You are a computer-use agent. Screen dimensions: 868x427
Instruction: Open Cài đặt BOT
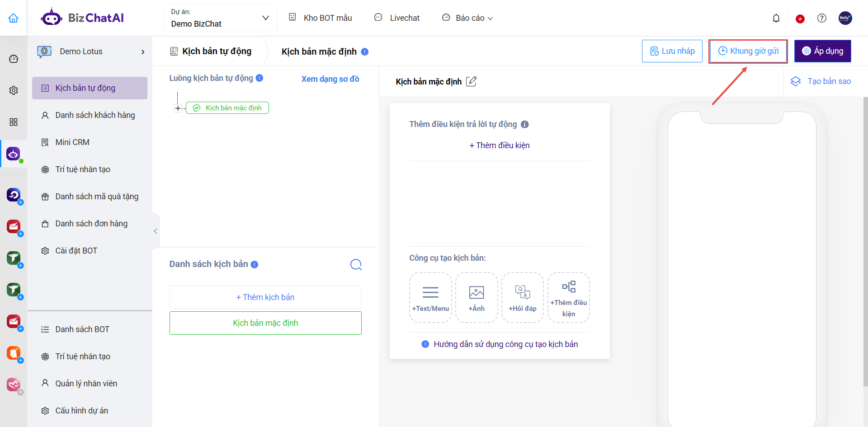pos(90,251)
